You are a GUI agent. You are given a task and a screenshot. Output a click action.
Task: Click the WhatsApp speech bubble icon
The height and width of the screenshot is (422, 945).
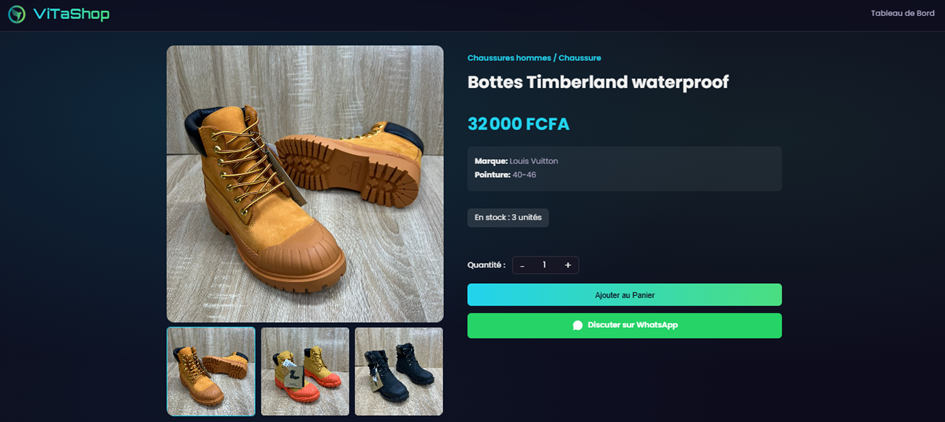(x=578, y=325)
